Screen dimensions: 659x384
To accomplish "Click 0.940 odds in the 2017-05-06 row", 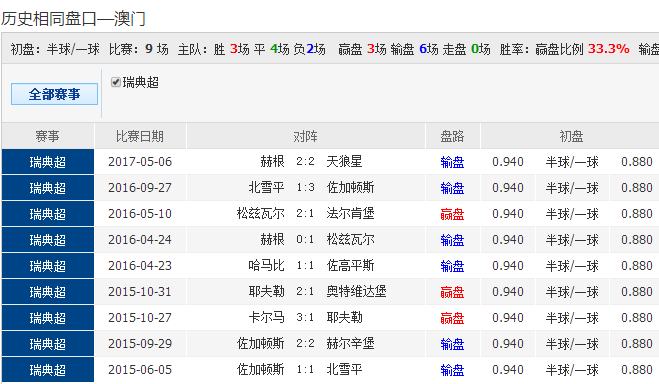I will coord(508,162).
